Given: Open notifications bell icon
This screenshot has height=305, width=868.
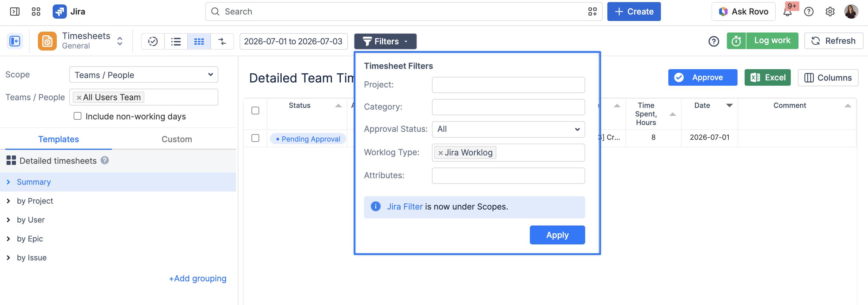Looking at the screenshot, I should coord(788,12).
